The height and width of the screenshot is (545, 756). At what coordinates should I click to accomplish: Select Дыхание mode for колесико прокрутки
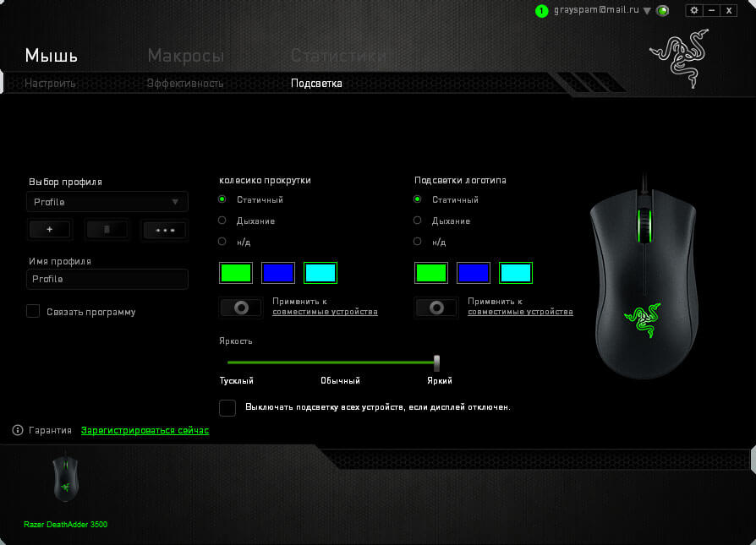pyautogui.click(x=222, y=221)
